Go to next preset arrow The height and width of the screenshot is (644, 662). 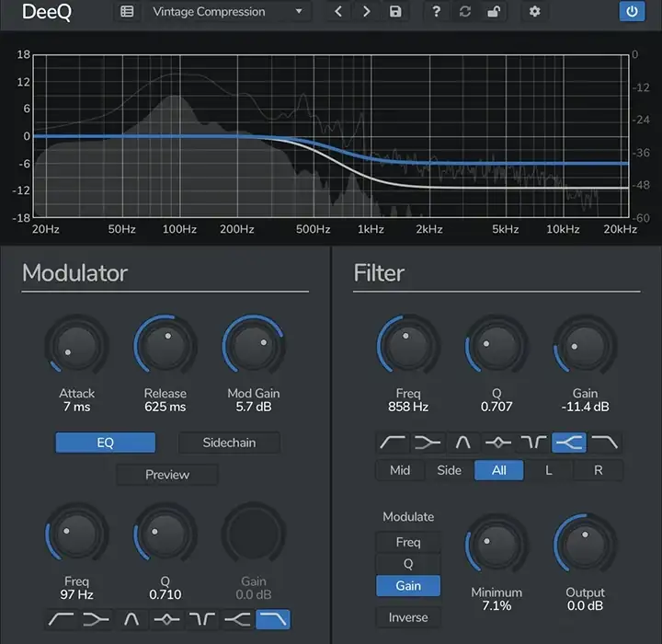click(367, 11)
